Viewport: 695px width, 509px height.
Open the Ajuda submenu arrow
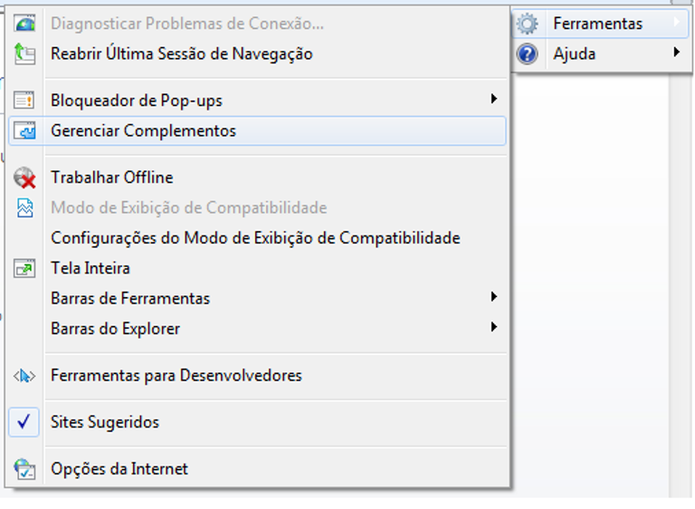tap(676, 52)
